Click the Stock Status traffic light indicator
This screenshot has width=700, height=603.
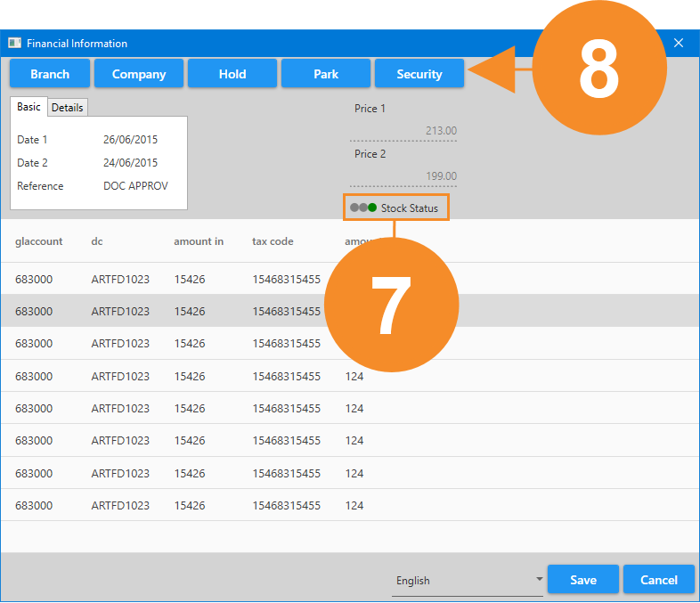[x=363, y=208]
